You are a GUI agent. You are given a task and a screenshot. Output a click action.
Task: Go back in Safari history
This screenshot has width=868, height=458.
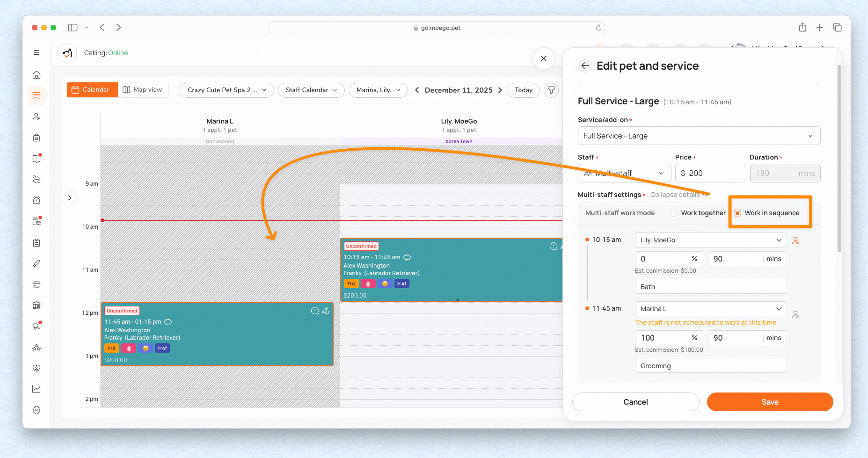pos(102,28)
